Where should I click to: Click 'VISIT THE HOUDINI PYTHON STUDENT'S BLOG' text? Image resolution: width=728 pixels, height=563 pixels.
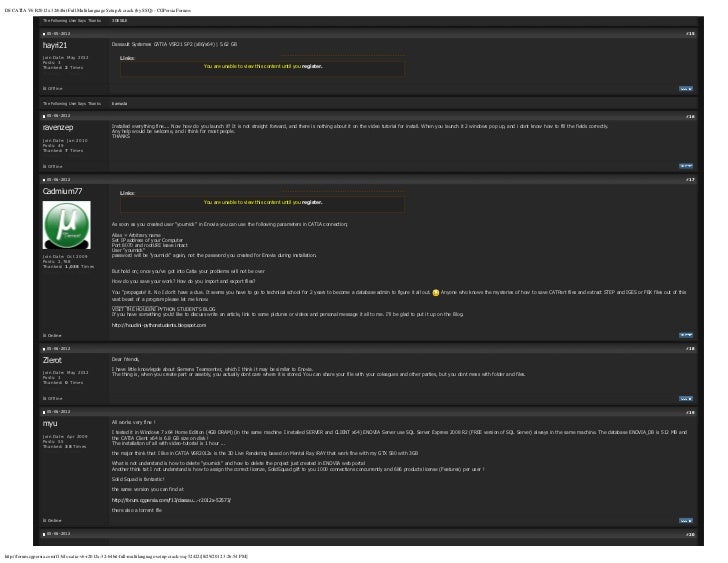(x=163, y=309)
